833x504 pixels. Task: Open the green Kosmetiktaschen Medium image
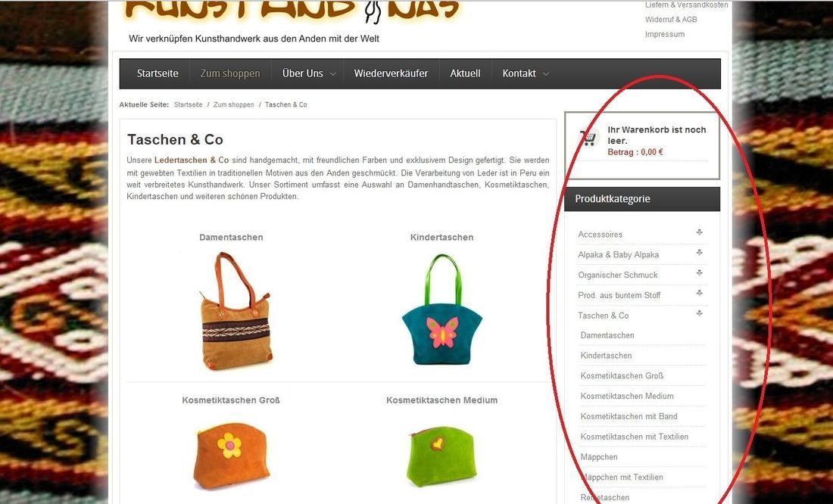[x=441, y=456]
